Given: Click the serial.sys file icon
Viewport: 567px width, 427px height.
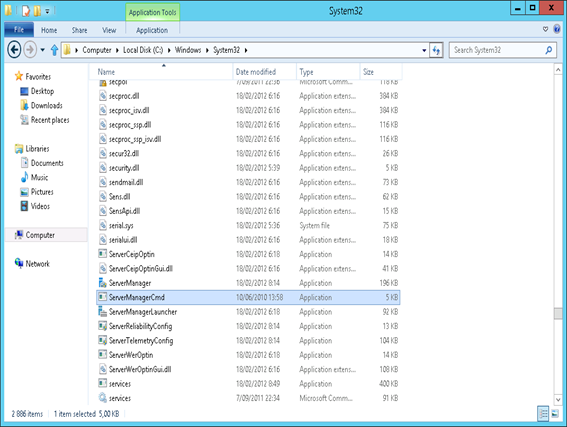Looking at the screenshot, I should [x=103, y=225].
